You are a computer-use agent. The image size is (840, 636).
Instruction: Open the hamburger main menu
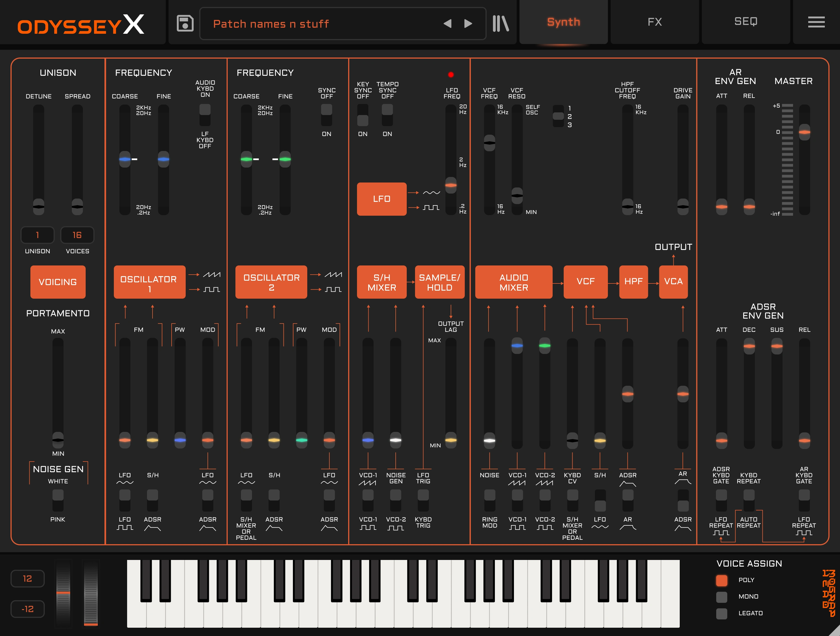[816, 22]
